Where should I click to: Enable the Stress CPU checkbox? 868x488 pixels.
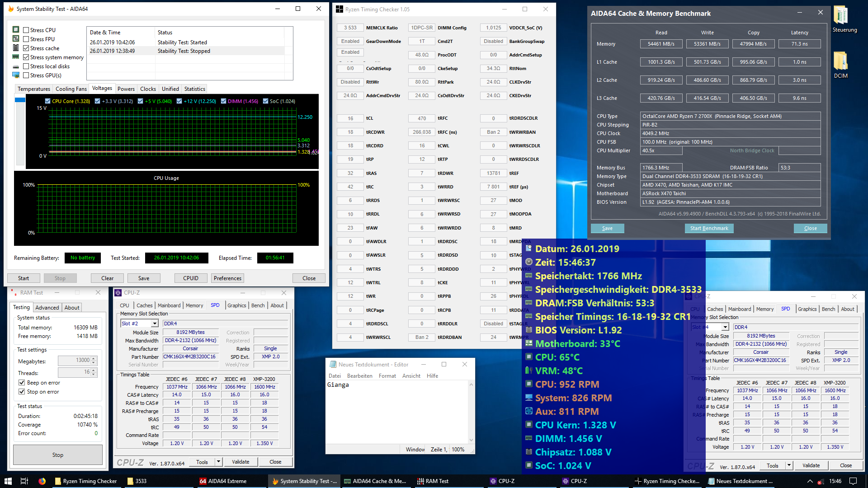[26, 30]
